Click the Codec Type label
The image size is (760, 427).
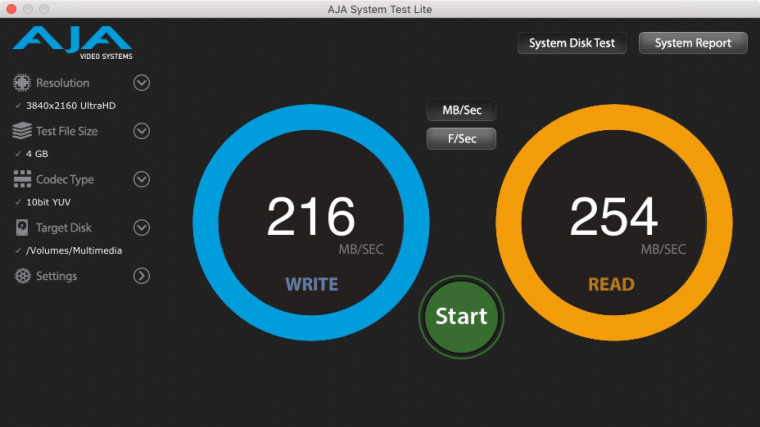point(65,179)
